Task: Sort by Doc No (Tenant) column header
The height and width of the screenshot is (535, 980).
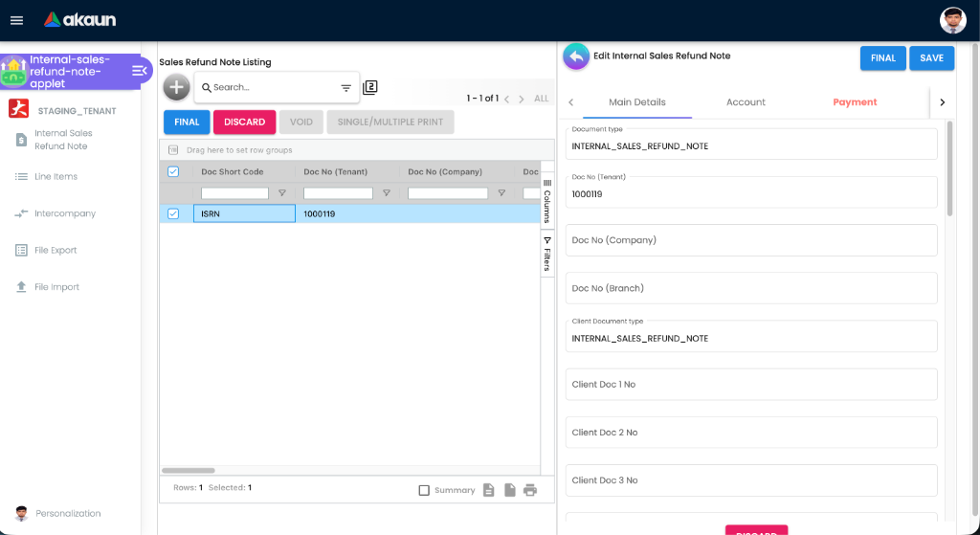Action: coord(336,171)
